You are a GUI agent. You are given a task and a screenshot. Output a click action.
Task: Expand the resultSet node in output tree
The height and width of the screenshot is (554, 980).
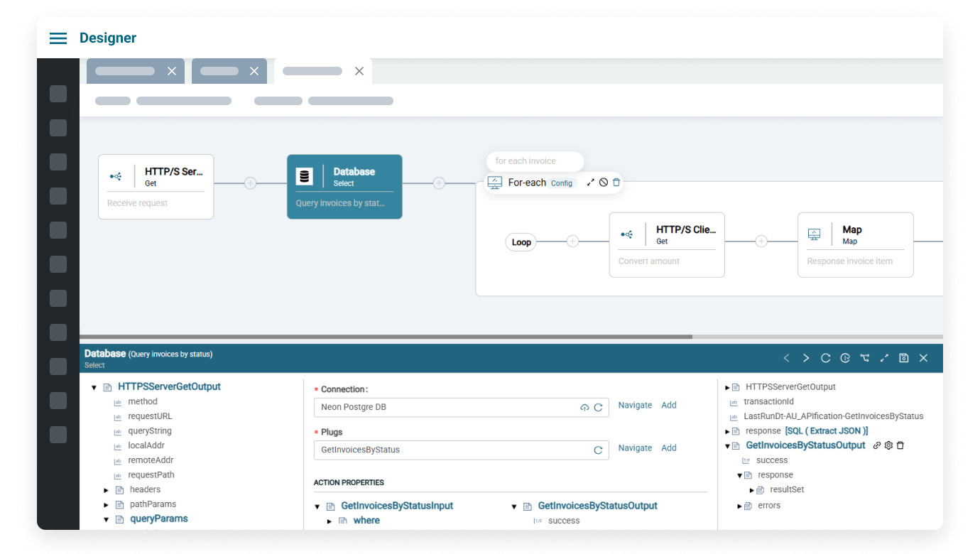[x=752, y=490]
